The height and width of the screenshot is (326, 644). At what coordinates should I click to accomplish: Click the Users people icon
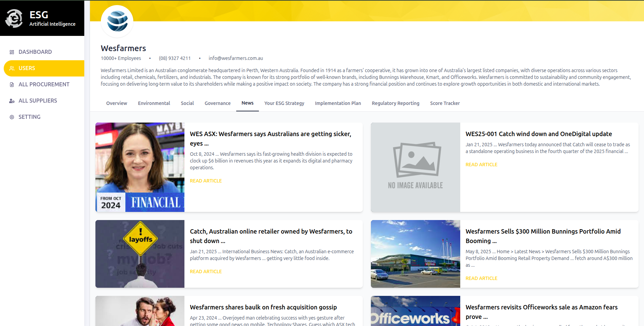point(12,68)
